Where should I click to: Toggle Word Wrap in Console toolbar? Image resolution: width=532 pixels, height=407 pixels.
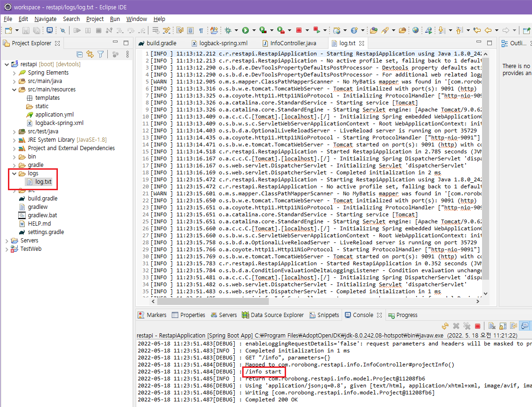(x=514, y=326)
